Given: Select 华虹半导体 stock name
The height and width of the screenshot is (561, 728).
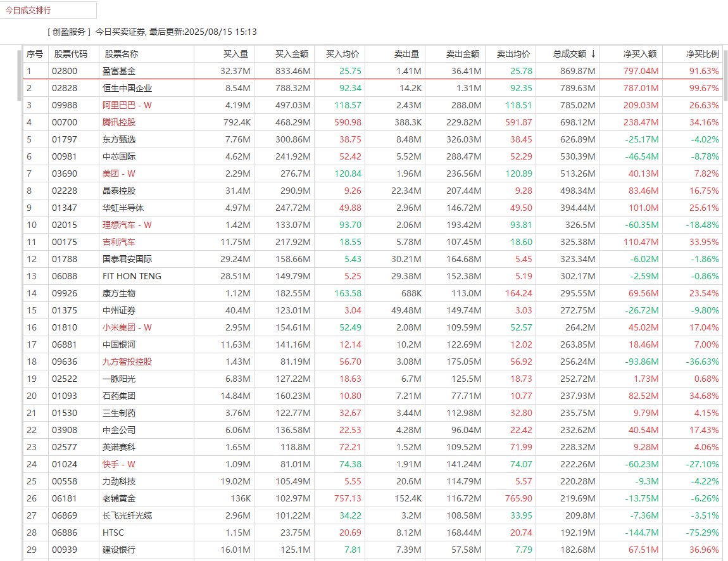Looking at the screenshot, I should coord(123,208).
